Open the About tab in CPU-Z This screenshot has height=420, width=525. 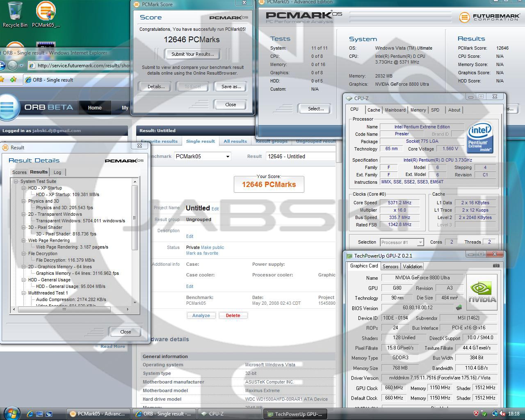point(454,110)
